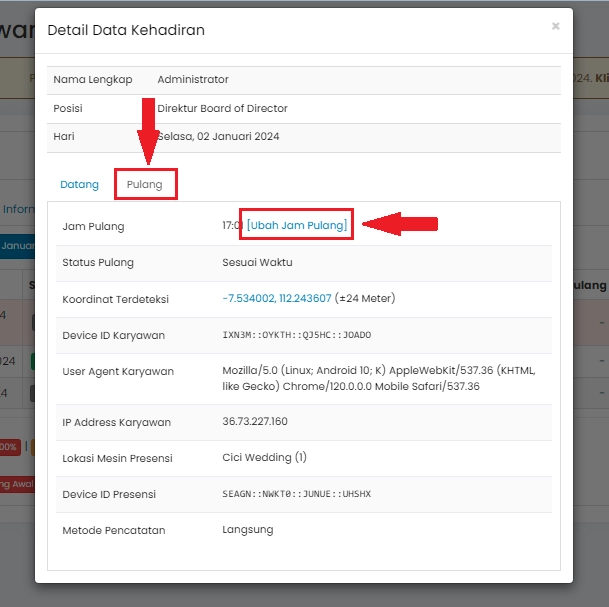Select the Pulang tab
This screenshot has height=607, width=609.
[x=145, y=185]
